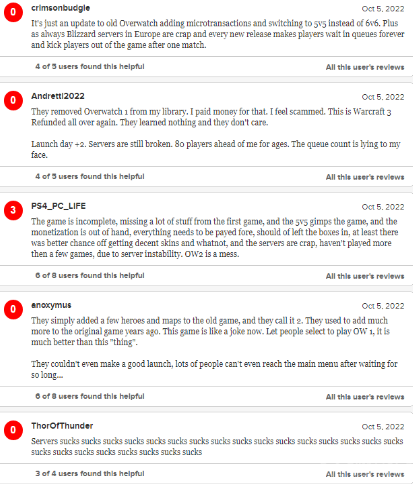Open Andretti2022's user profile
413x484 pixels.
click(x=58, y=96)
